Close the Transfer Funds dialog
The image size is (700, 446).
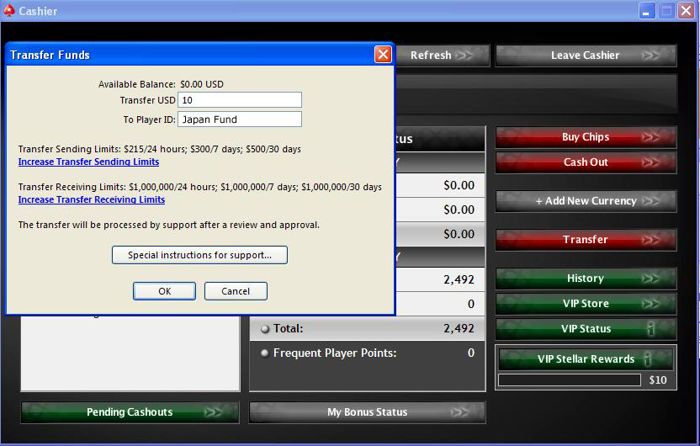[383, 54]
